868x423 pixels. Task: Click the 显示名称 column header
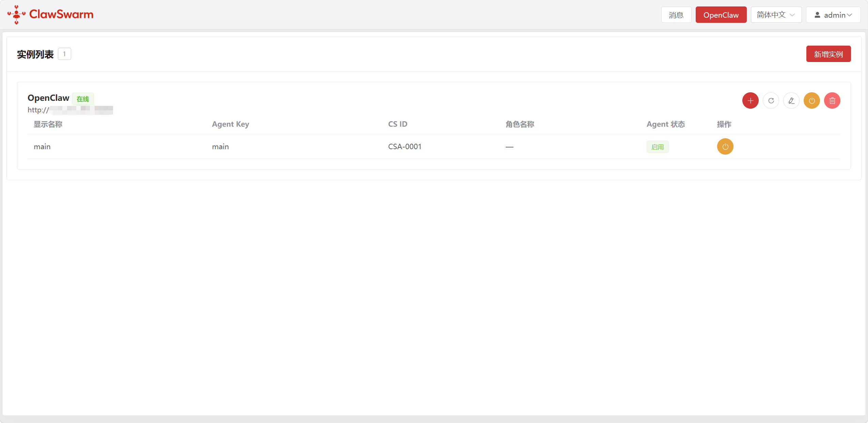[48, 124]
